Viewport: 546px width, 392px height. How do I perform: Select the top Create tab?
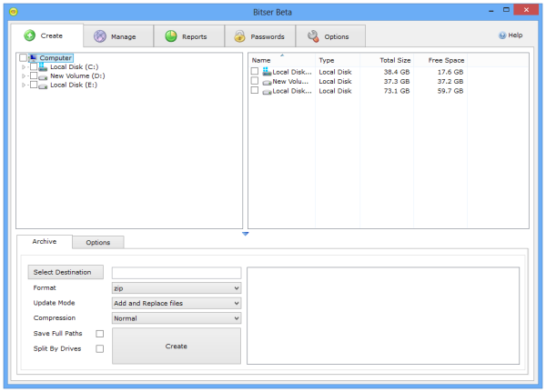(x=46, y=35)
